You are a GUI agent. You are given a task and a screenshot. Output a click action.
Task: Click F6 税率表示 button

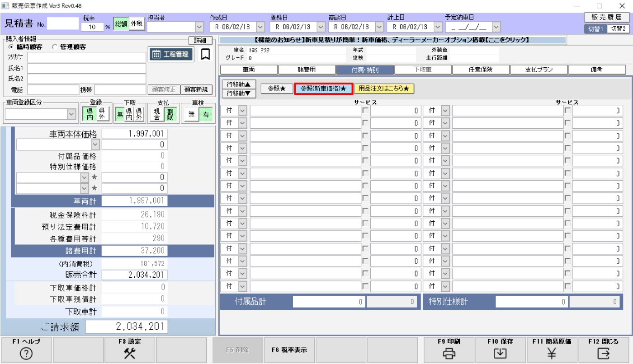(289, 350)
